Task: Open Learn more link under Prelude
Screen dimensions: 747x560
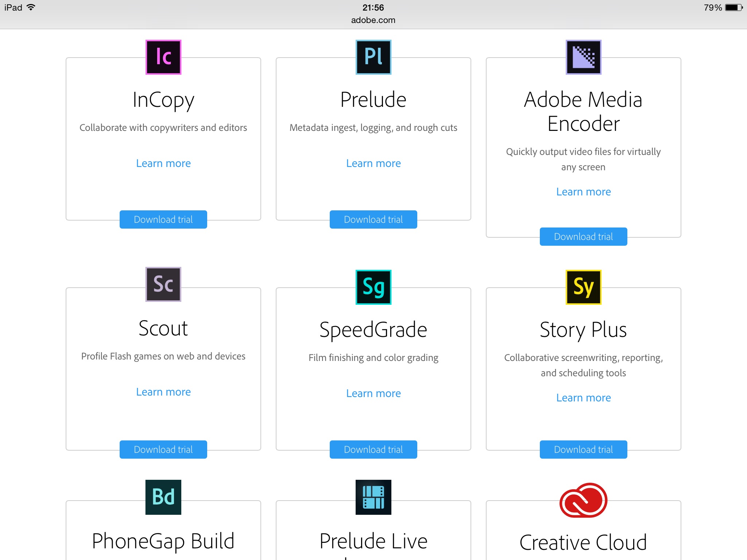Action: 373,163
